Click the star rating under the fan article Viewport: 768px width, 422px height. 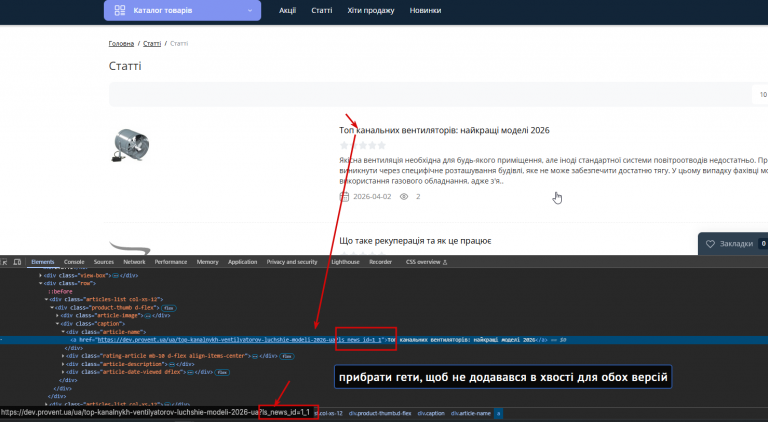pyautogui.click(x=363, y=145)
